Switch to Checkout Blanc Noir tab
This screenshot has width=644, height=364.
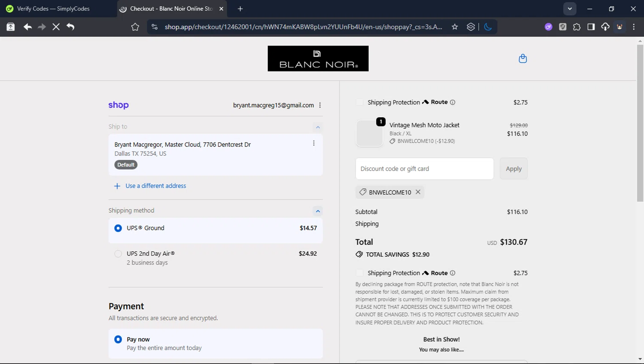[172, 9]
